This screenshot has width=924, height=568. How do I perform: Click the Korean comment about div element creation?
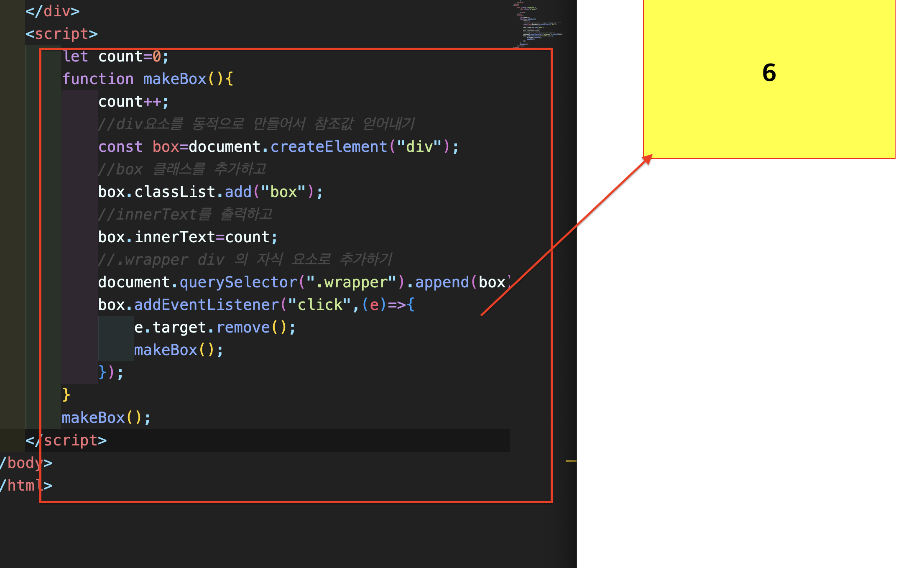coord(256,124)
